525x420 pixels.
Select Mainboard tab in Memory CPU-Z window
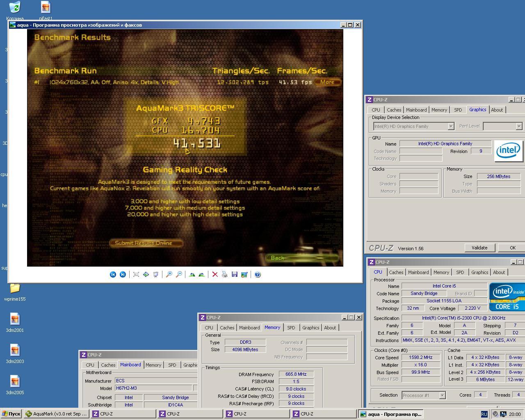[249, 328]
